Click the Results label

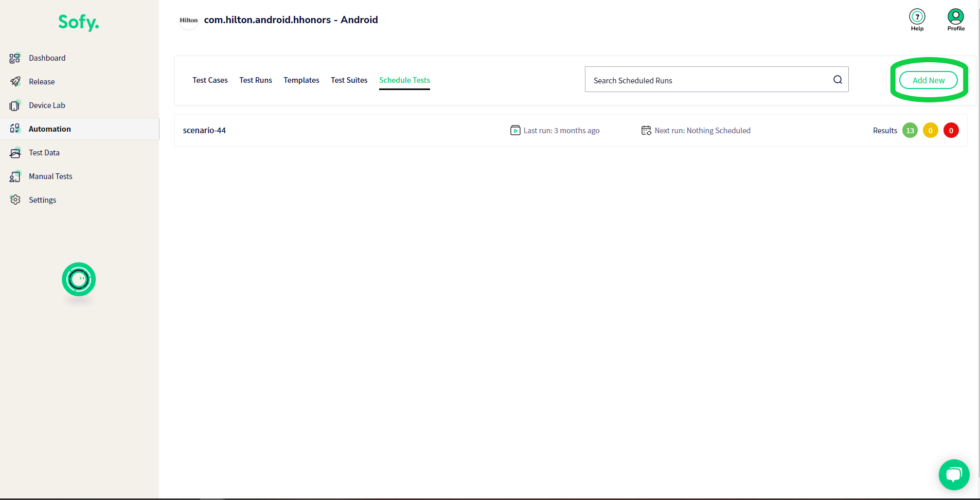(x=885, y=131)
